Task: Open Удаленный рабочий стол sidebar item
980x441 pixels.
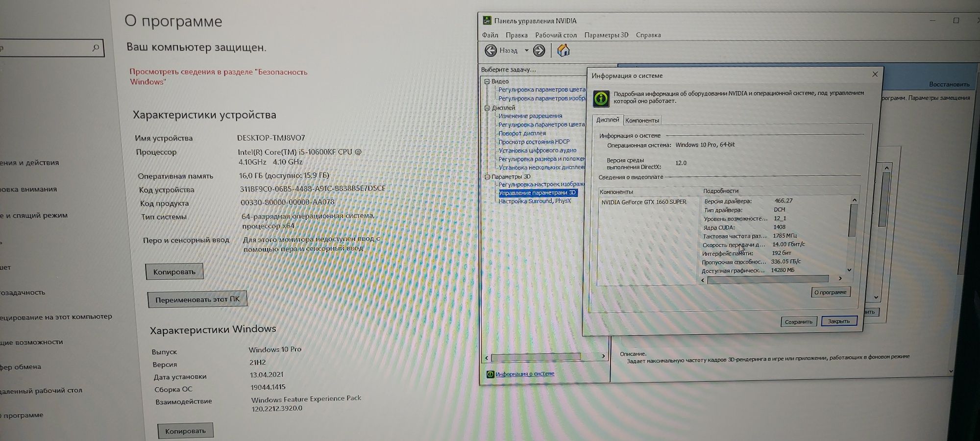Action: [41, 391]
